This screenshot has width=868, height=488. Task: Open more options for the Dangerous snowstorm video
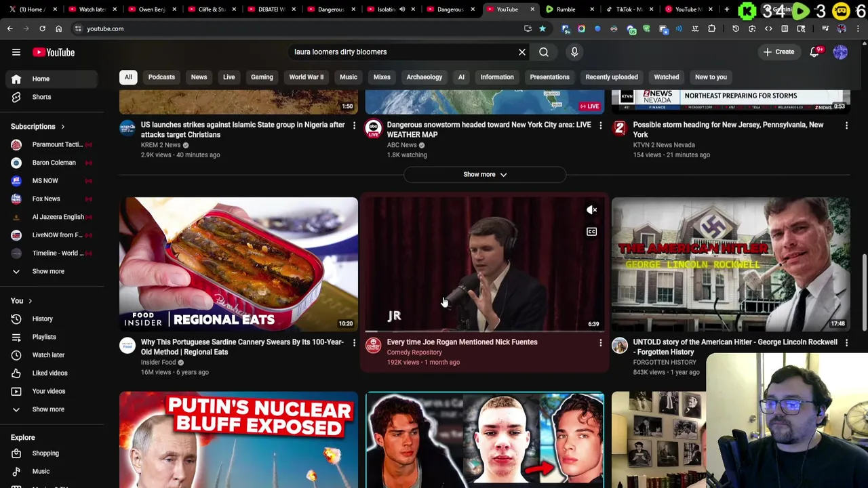click(x=600, y=125)
